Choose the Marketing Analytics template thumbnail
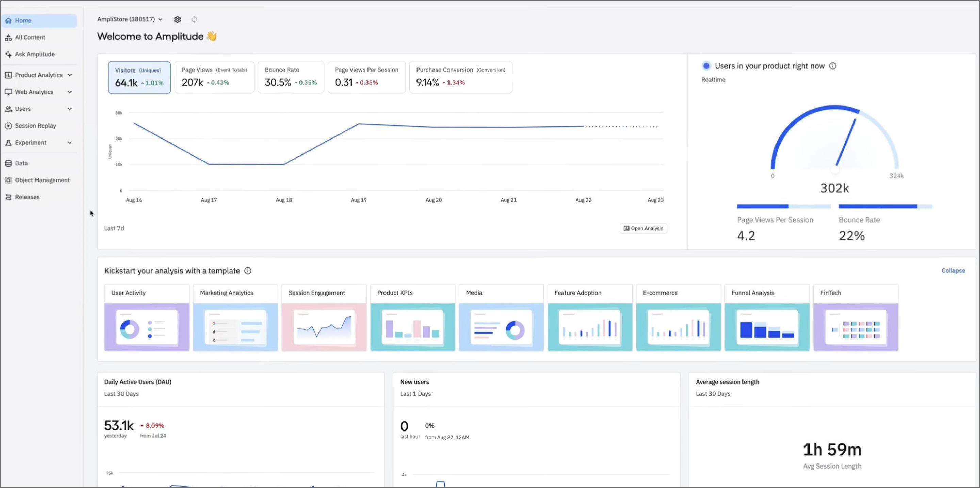The height and width of the screenshot is (488, 980). pos(235,327)
